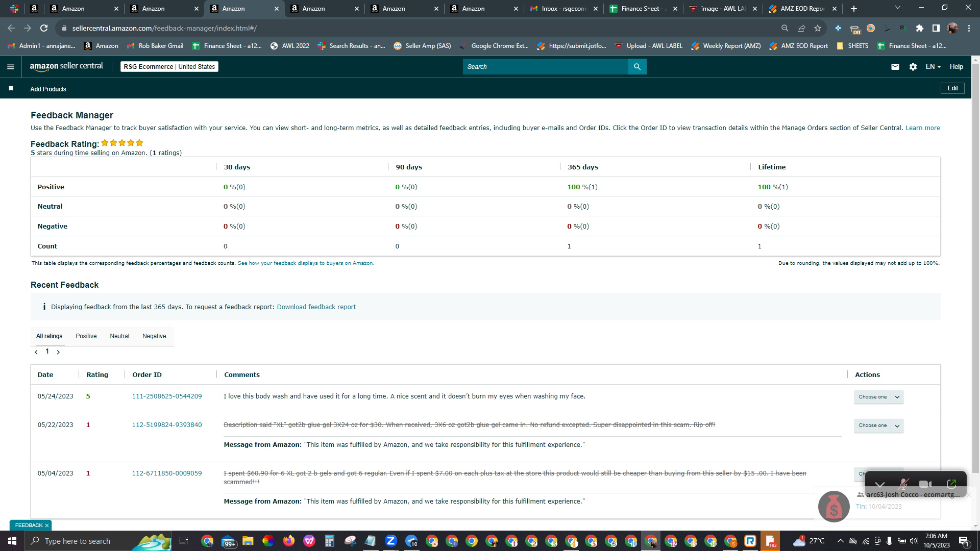
Task: Open the Windows notification center icon
Action: pyautogui.click(x=964, y=541)
